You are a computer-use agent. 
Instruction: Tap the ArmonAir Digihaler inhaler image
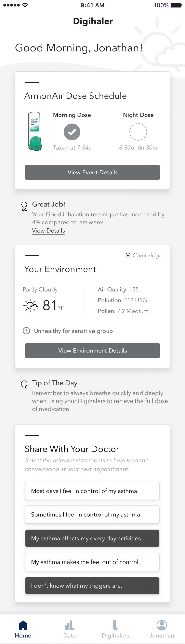tap(35, 131)
